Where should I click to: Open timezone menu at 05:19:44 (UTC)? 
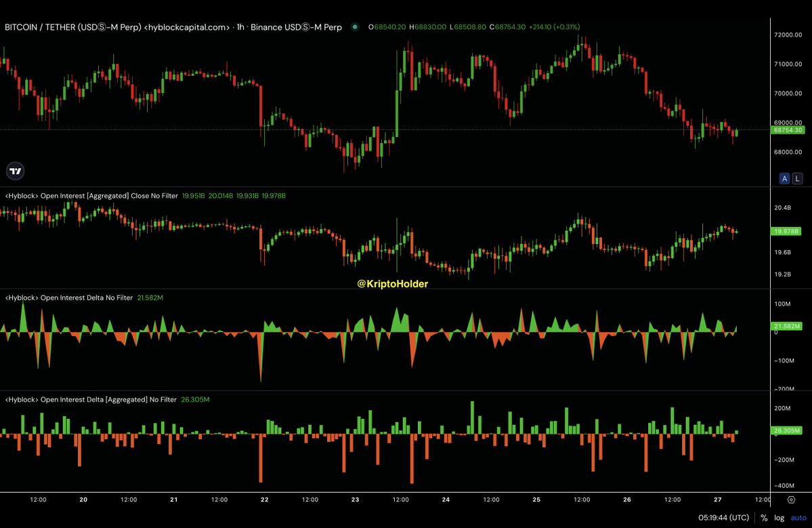tap(723, 518)
